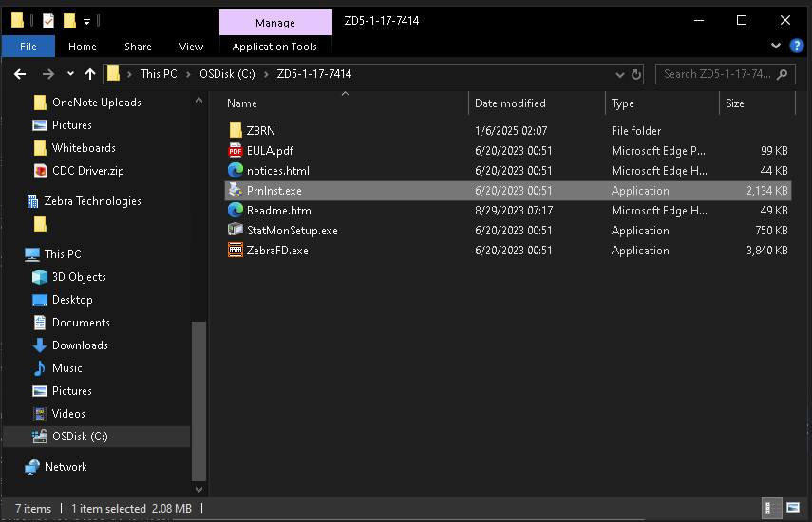The image size is (812, 522).
Task: Click the EULA.pdf file icon
Action: click(x=236, y=151)
